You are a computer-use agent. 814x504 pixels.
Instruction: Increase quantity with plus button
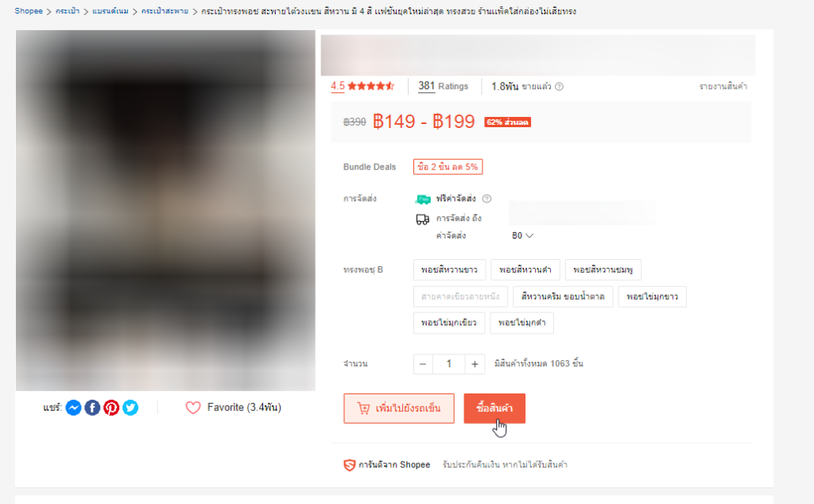(475, 364)
